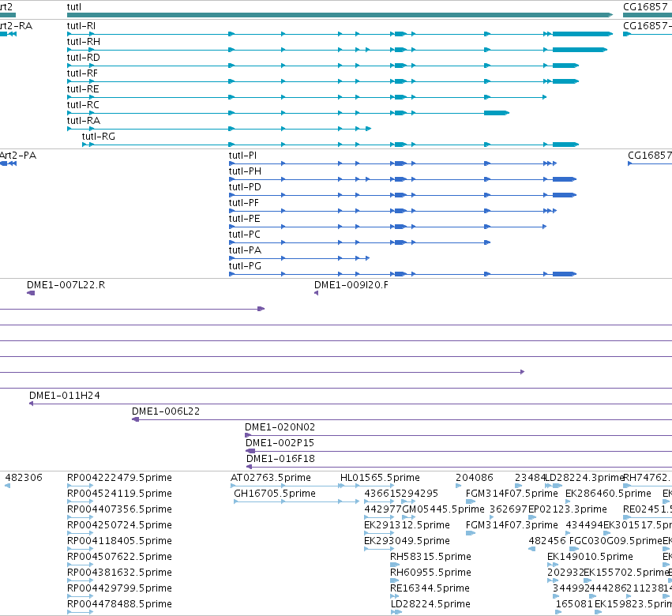Screen dimensions: 672x616
Task: Click the tutl-RC transcript label
Action: point(83,105)
